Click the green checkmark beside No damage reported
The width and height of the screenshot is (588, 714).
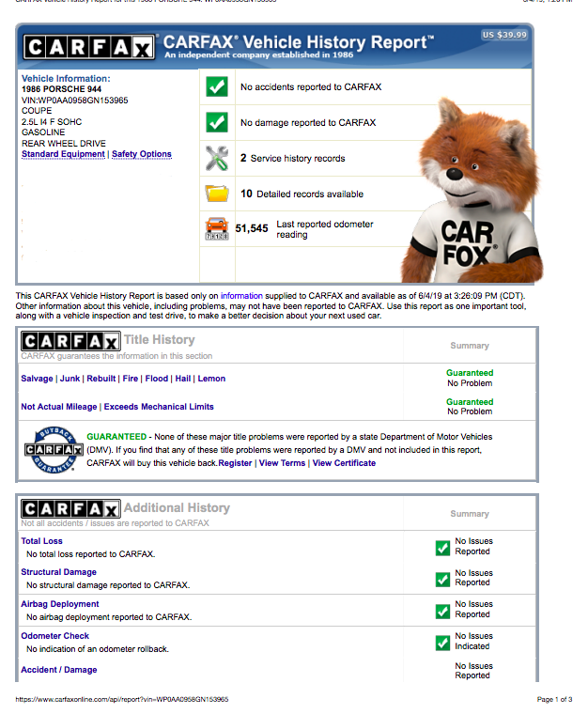tap(217, 122)
